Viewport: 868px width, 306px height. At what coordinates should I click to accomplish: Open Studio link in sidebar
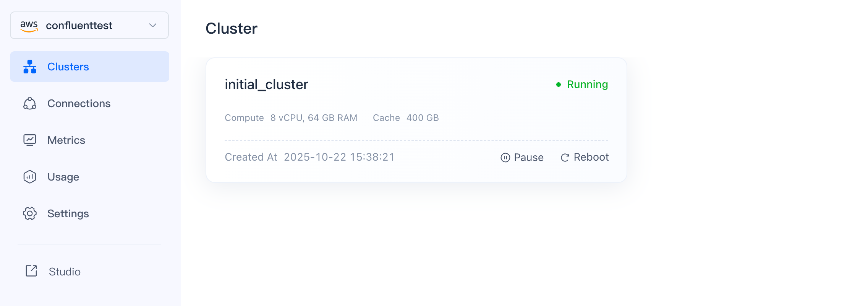pyautogui.click(x=65, y=272)
